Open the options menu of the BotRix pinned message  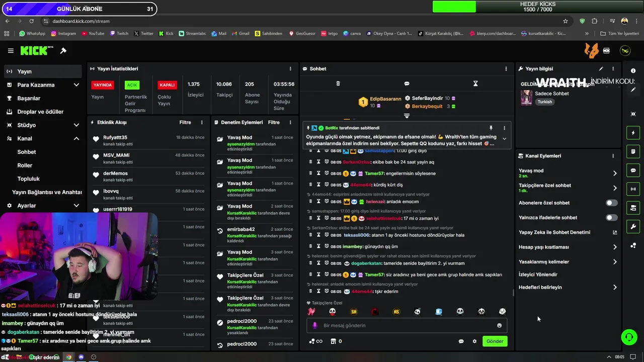pyautogui.click(x=504, y=128)
